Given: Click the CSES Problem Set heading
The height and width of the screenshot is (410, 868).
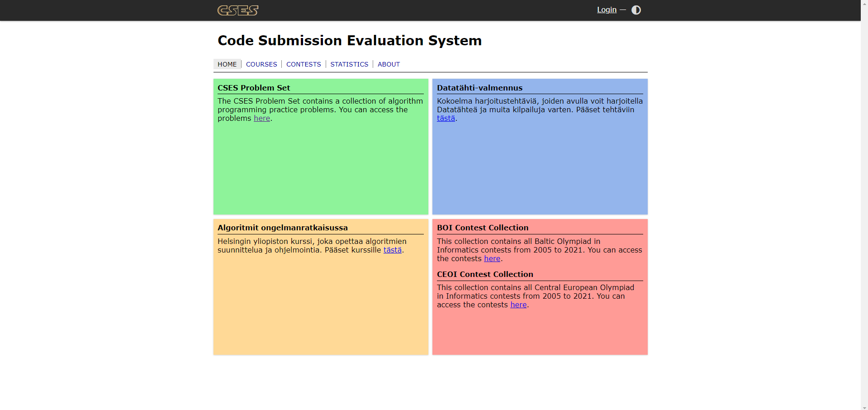Looking at the screenshot, I should [x=254, y=88].
